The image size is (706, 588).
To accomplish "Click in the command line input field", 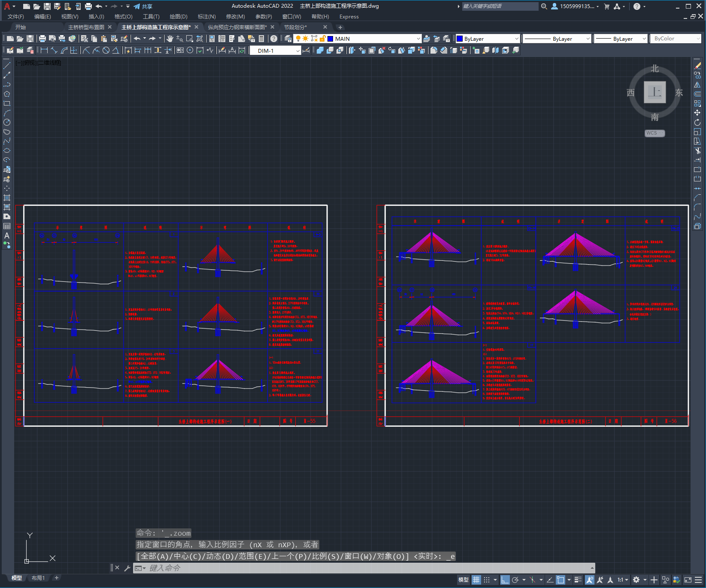I will click(363, 568).
